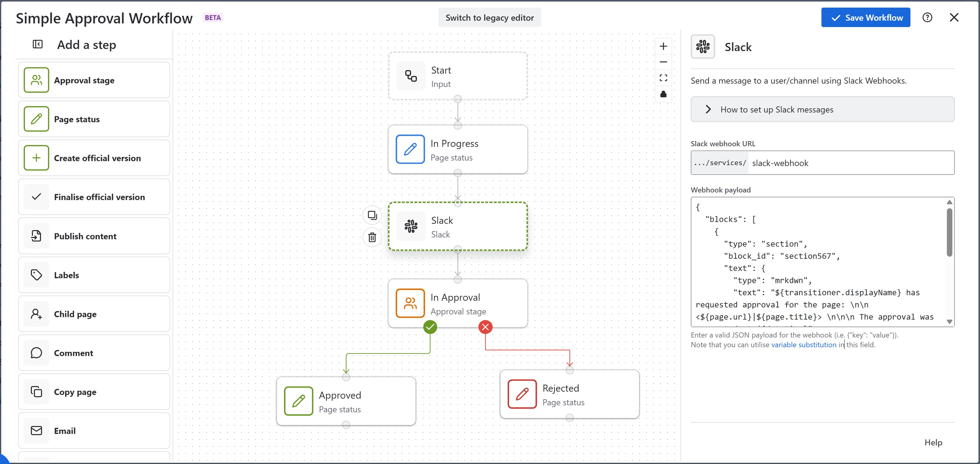Screen dimensions: 980x464
Task: Zoom in on the workflow canvas
Action: (x=663, y=47)
